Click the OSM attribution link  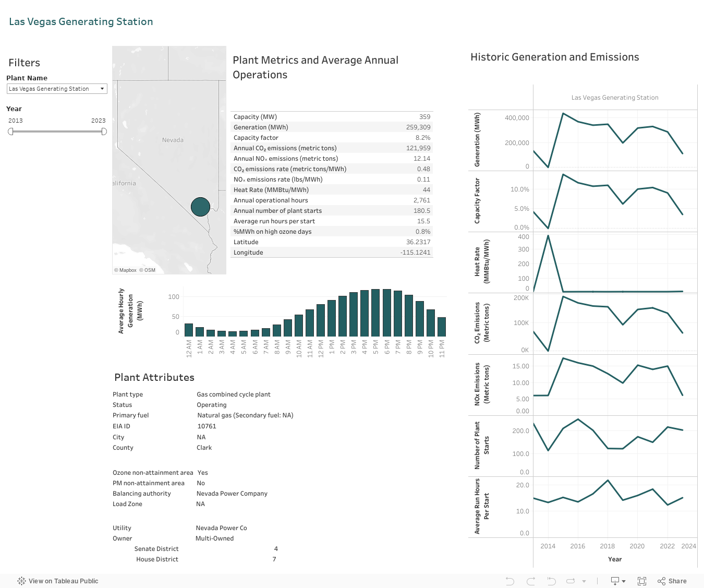147,270
